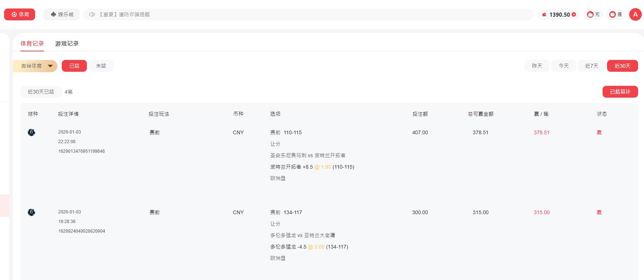
Task: Click the fraud warning announcement bar
Action: coord(296,14)
